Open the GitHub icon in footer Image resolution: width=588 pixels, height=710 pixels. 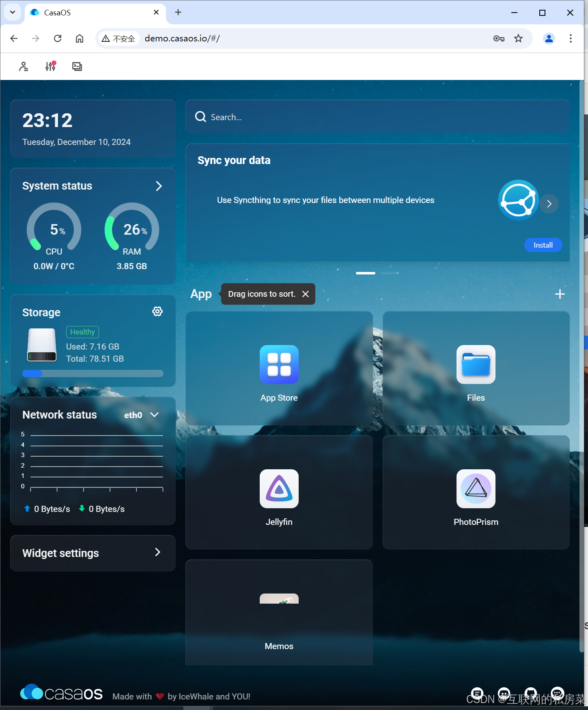[x=531, y=693]
